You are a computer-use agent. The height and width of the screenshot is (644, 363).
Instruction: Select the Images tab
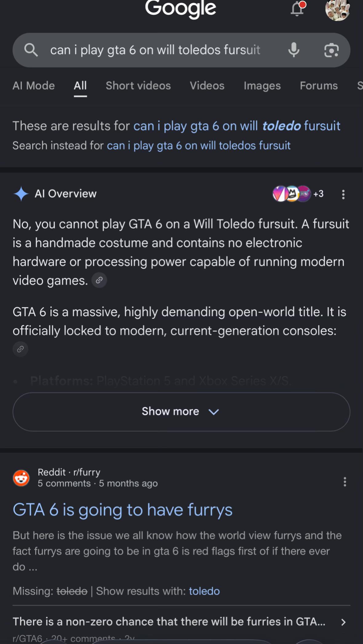(x=262, y=86)
